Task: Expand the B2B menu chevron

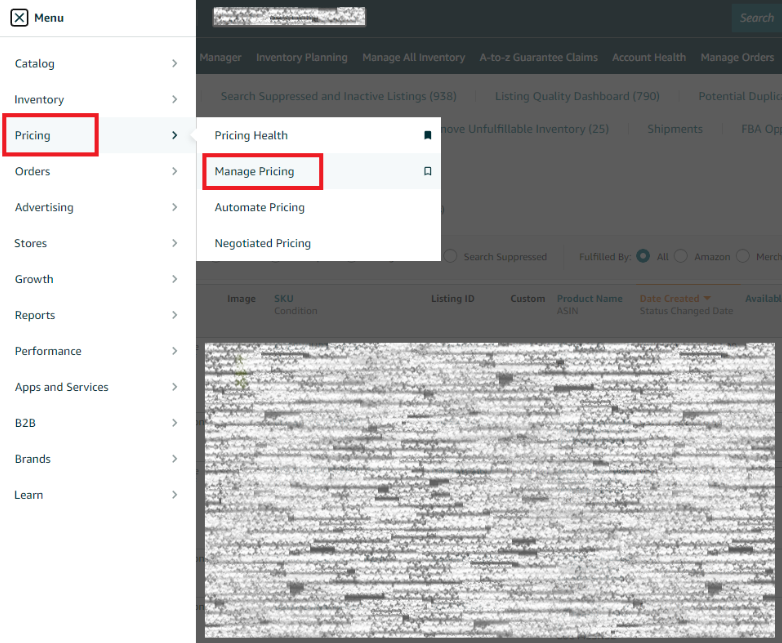Action: tap(175, 423)
